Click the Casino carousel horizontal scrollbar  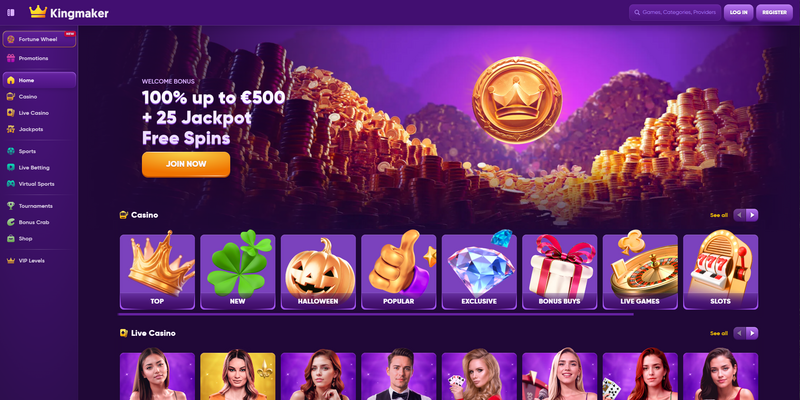376,315
